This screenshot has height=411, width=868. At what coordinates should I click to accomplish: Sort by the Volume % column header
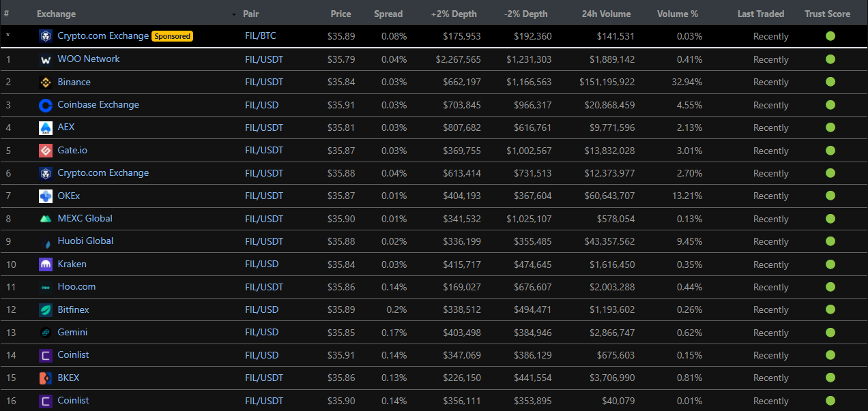click(678, 14)
